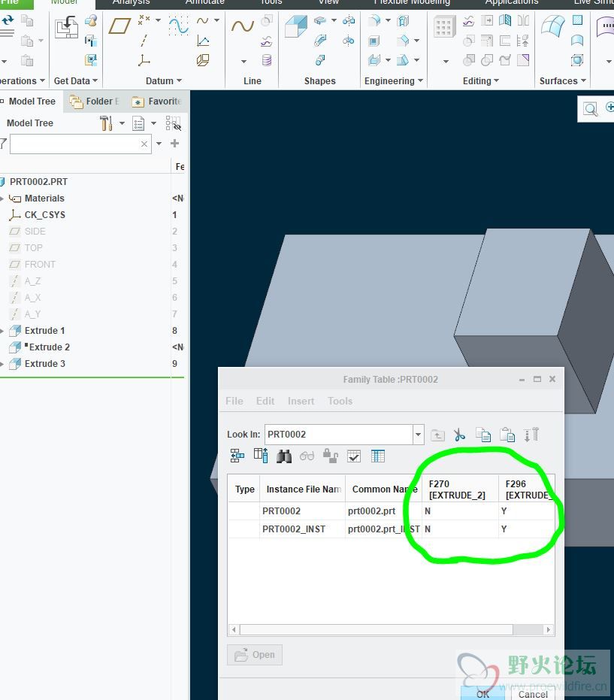
Task: Open the Look In PRT0002 dropdown
Action: 419,434
